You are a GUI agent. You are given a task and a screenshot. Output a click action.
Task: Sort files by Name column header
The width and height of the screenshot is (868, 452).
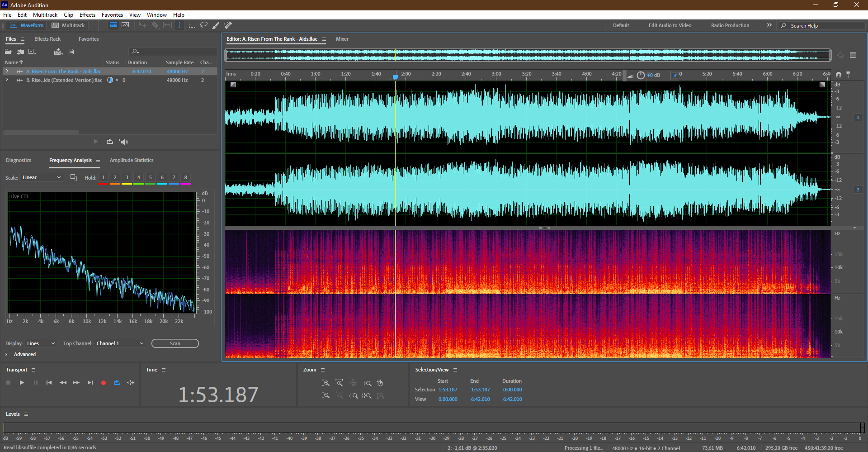coord(14,62)
